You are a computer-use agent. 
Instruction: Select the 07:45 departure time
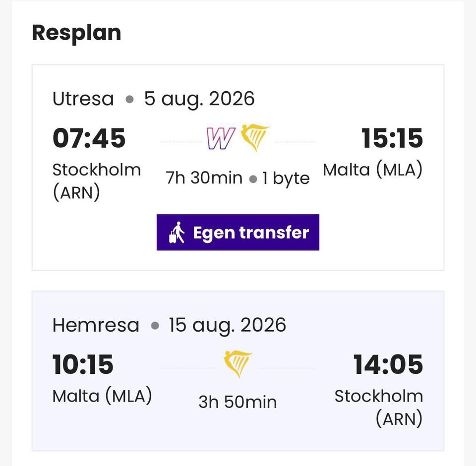click(x=89, y=138)
